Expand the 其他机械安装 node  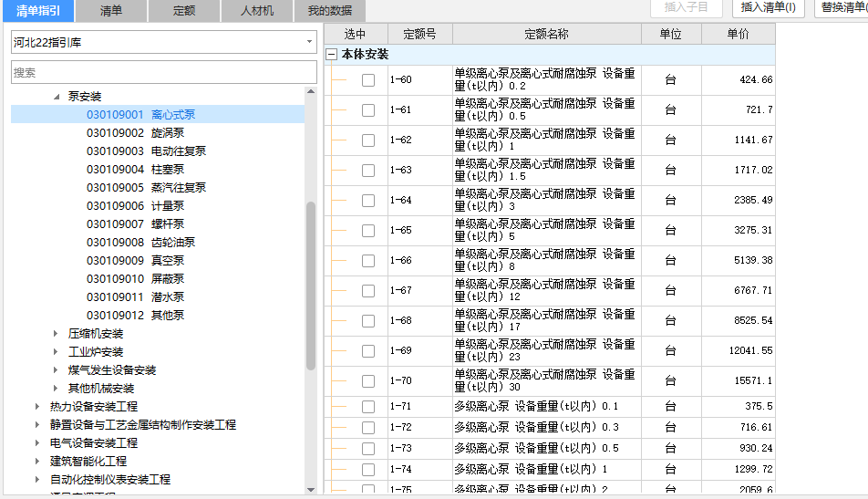[56, 389]
